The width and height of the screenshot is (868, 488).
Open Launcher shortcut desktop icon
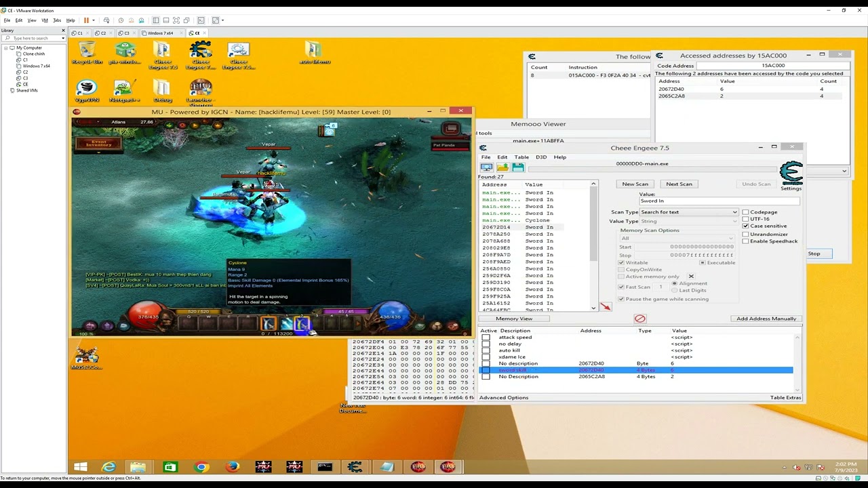point(201,92)
